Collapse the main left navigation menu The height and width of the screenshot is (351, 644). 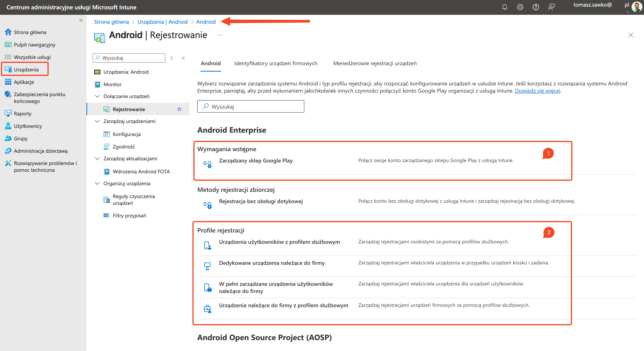point(81,20)
